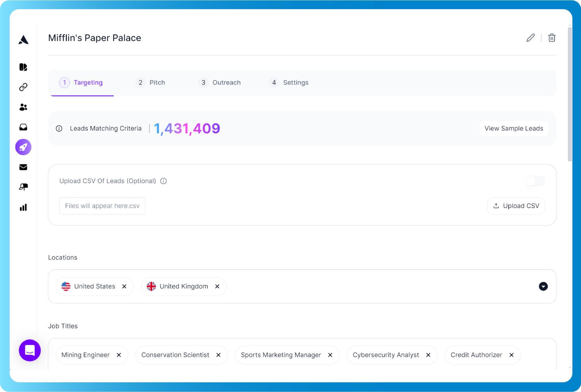Screen dimensions: 581x392
Task: Open the envelope mail sidebar icon
Action: tap(23, 167)
